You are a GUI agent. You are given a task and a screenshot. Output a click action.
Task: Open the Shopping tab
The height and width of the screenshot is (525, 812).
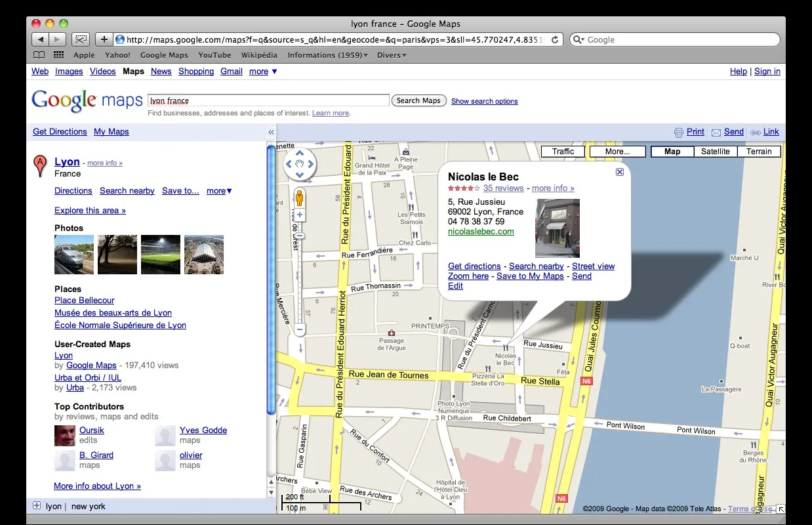tap(196, 72)
